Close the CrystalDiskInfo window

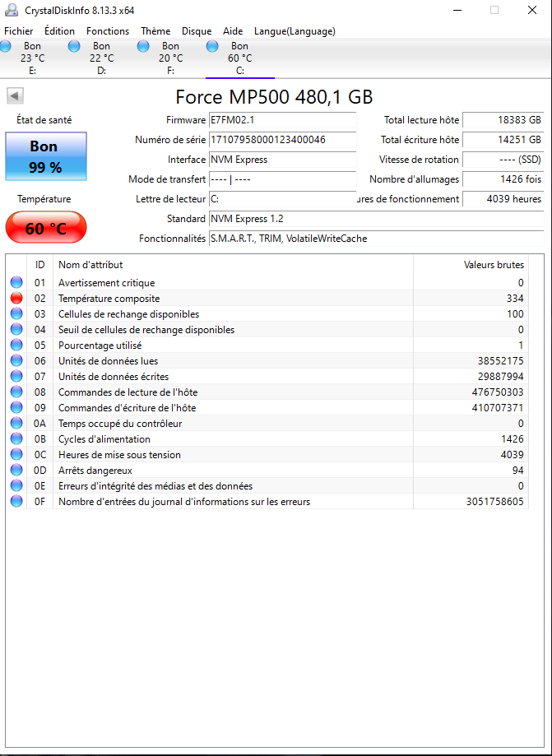pos(531,10)
